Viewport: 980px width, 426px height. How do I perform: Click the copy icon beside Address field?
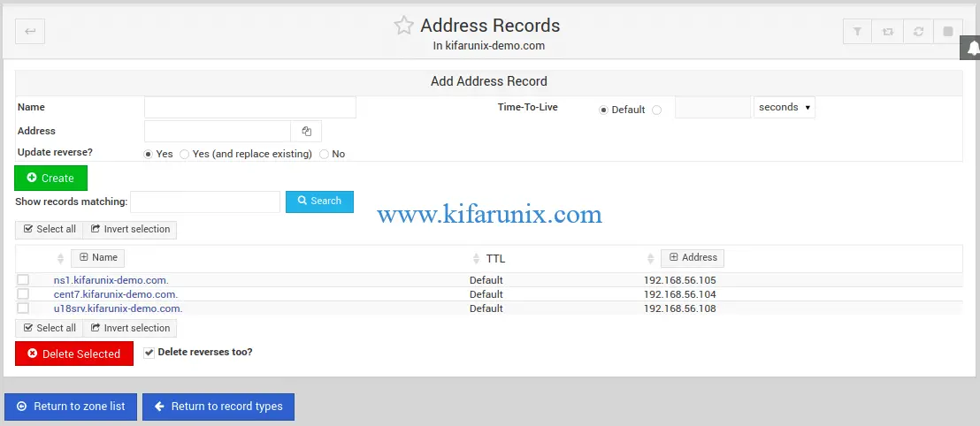[306, 132]
